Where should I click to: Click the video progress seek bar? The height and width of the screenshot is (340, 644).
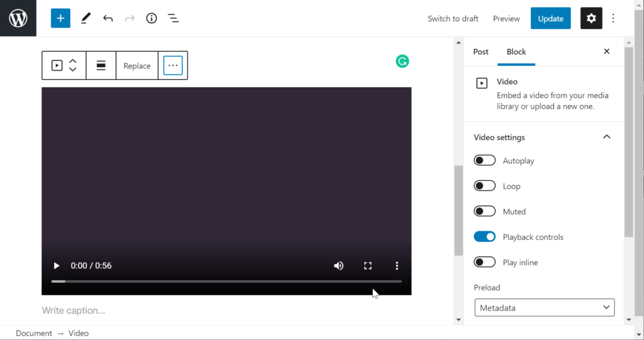tap(226, 281)
